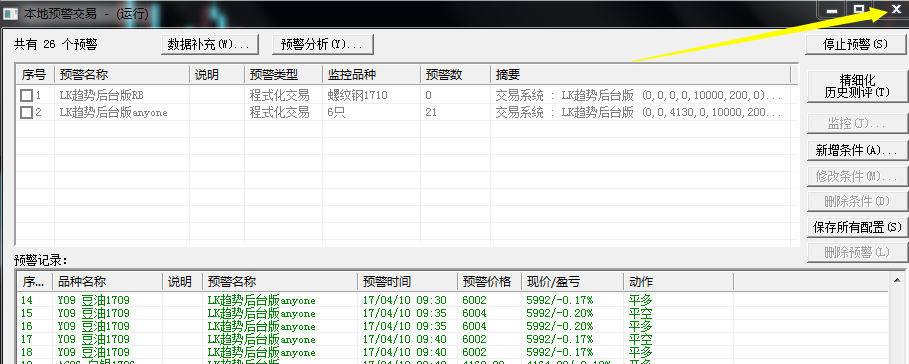Select record row 16 in warning records
The image size is (909, 364).
(x=452, y=326)
